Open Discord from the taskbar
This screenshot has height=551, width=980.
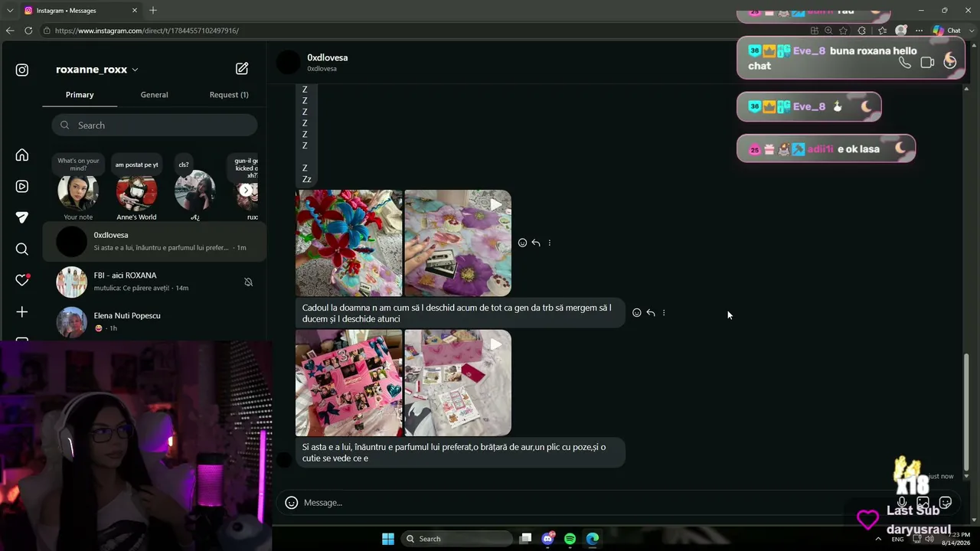548,539
